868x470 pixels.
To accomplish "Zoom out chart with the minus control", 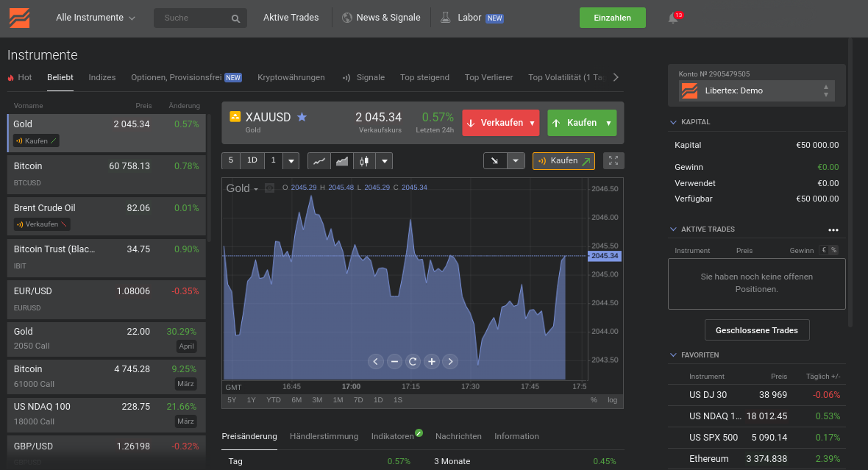I will click(394, 361).
